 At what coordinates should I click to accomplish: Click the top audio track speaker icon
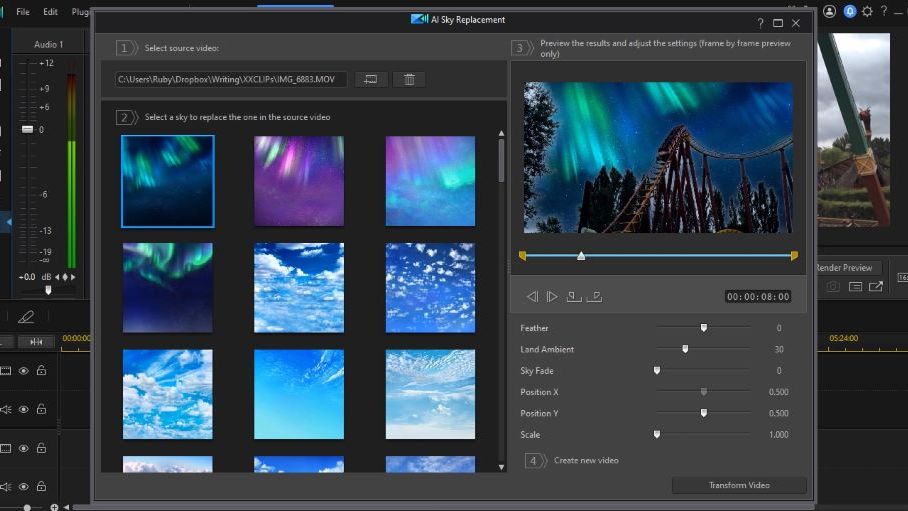[x=6, y=410]
